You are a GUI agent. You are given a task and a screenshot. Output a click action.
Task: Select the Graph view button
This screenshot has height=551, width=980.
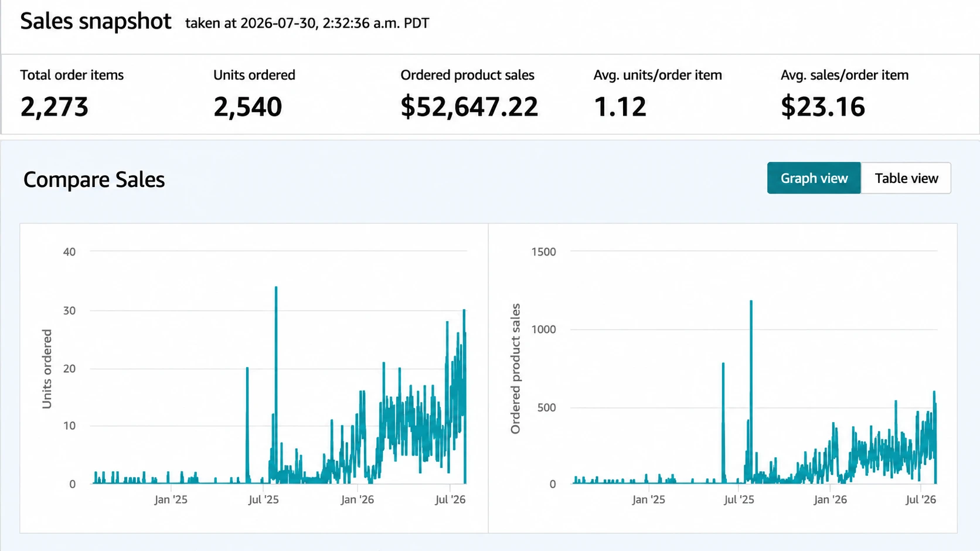814,178
